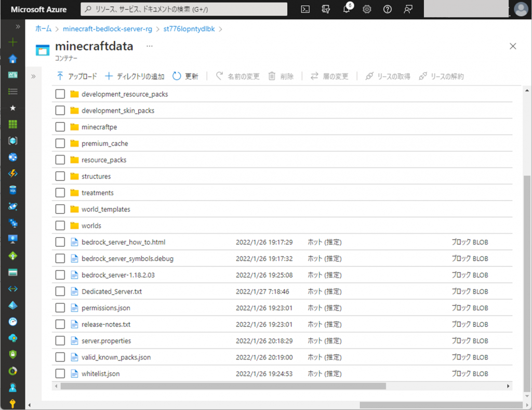532x410 pixels.
Task: Open the release-notes.txt blob
Action: [106, 324]
